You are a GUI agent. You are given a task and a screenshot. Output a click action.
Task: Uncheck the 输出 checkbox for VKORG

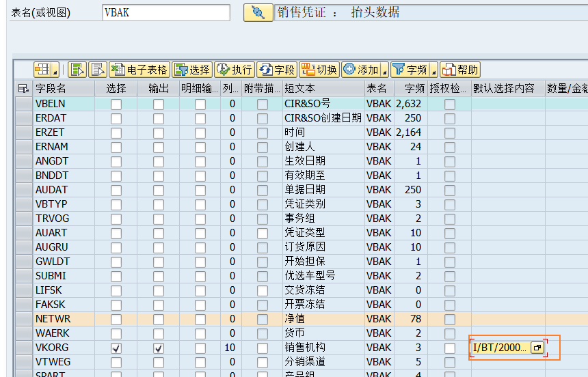159,348
